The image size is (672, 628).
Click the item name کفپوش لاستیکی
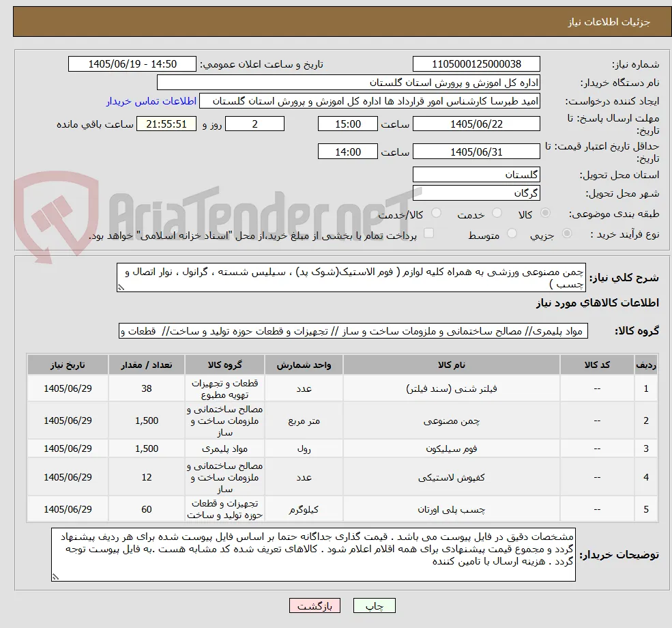click(451, 478)
